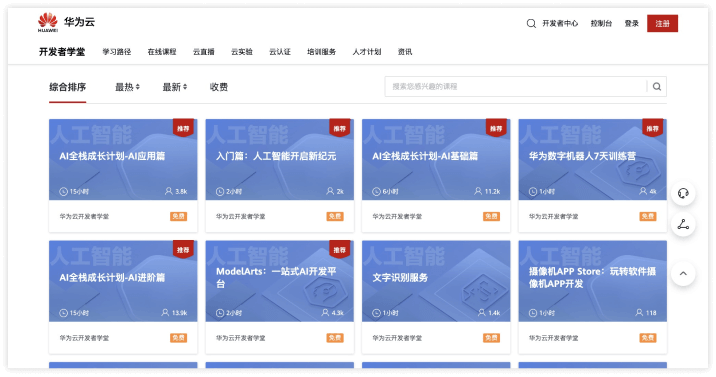Click learner icon on 入门篇 人工智能开启新纪元 card
Image resolution: width=716 pixels, height=377 pixels.
coord(330,191)
